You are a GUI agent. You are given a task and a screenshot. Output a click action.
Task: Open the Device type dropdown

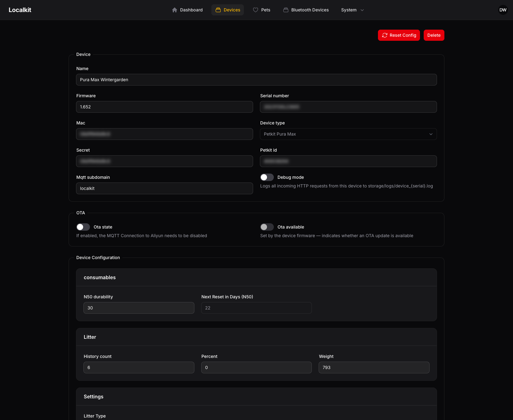click(x=348, y=134)
